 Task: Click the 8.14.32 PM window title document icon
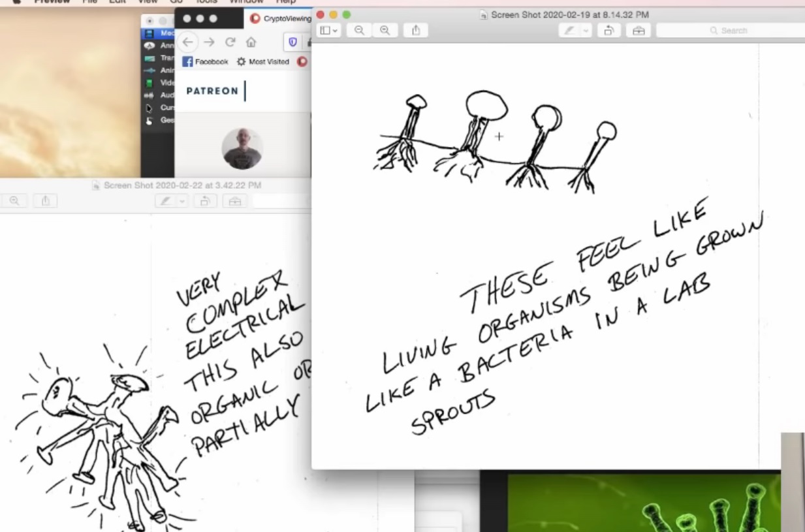(x=483, y=14)
